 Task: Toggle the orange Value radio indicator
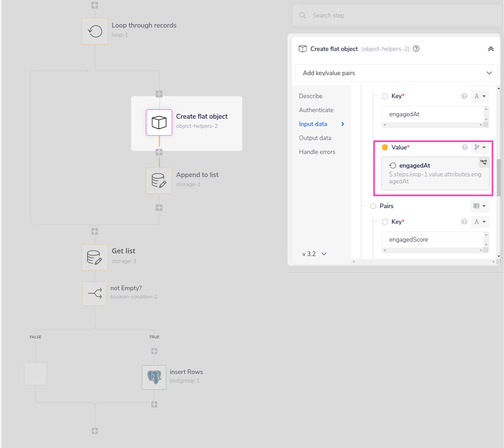click(385, 147)
